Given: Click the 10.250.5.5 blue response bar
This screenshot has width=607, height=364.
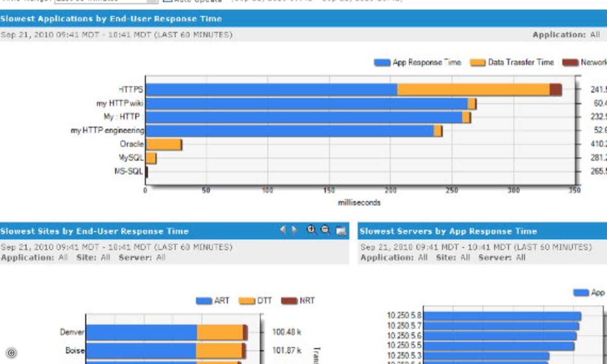Looking at the screenshot, I should (499, 346).
